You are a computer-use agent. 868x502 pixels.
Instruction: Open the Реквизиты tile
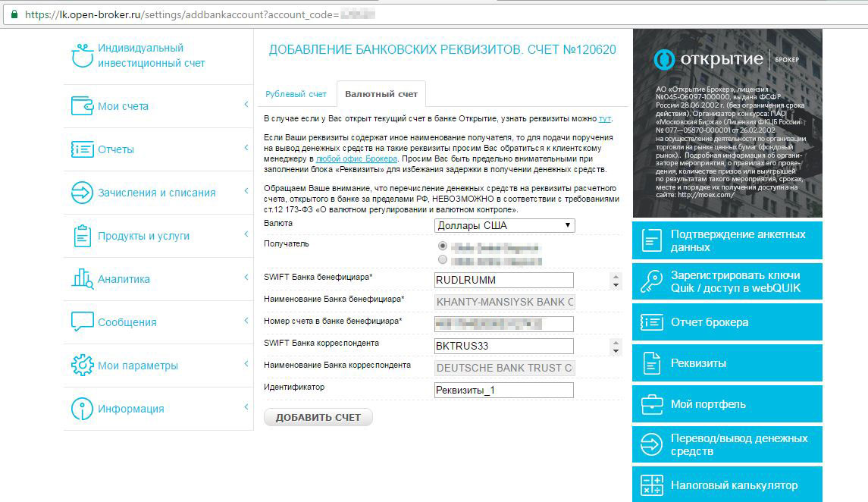(x=727, y=363)
